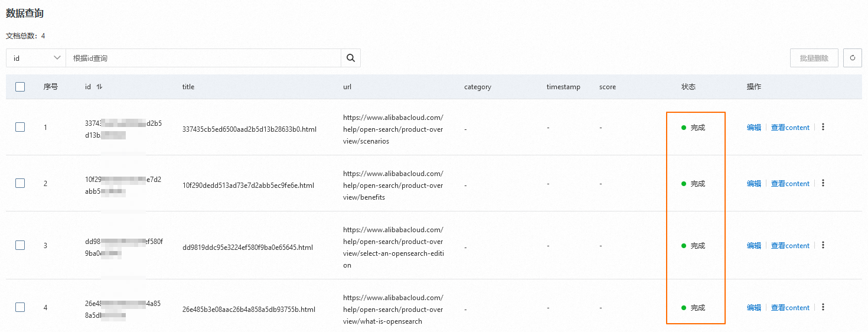The image size is (868, 332).
Task: Focus the 根据id查询 search input
Action: coord(203,58)
